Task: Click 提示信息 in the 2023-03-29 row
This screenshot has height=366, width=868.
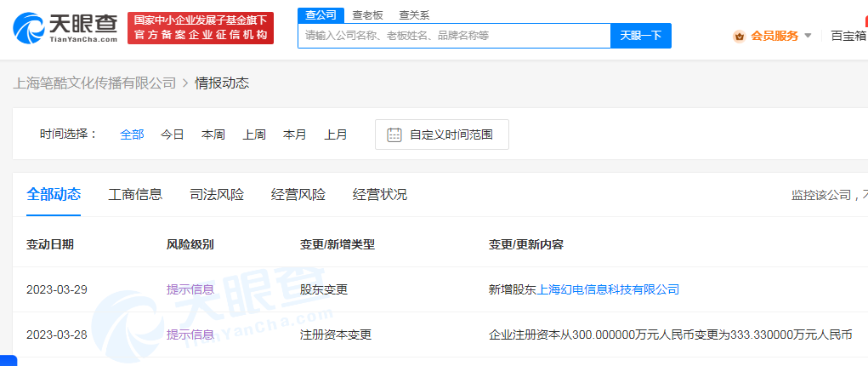Action: click(190, 289)
